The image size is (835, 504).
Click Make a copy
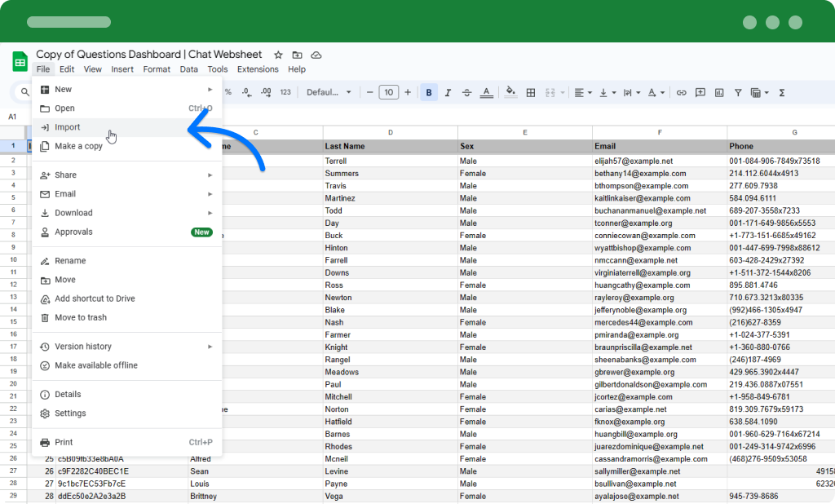click(79, 146)
